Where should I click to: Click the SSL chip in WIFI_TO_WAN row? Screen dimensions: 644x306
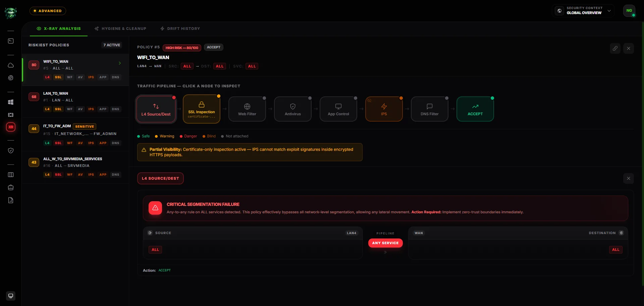point(58,77)
